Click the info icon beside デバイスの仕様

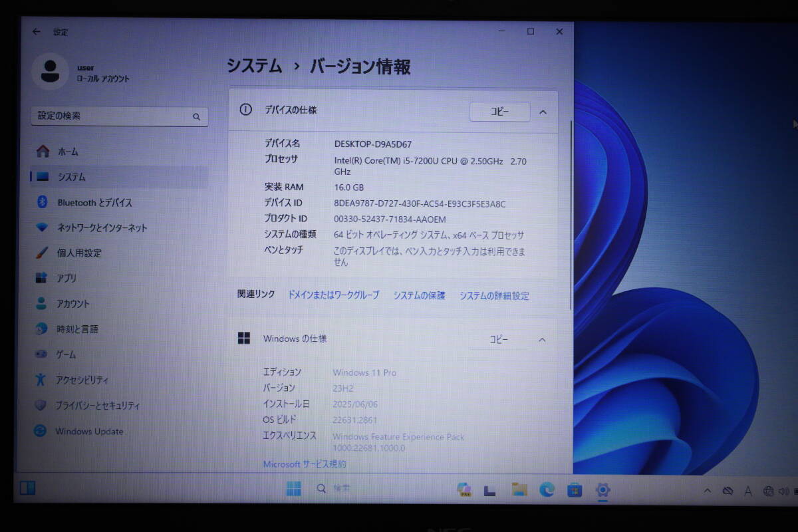pyautogui.click(x=246, y=110)
